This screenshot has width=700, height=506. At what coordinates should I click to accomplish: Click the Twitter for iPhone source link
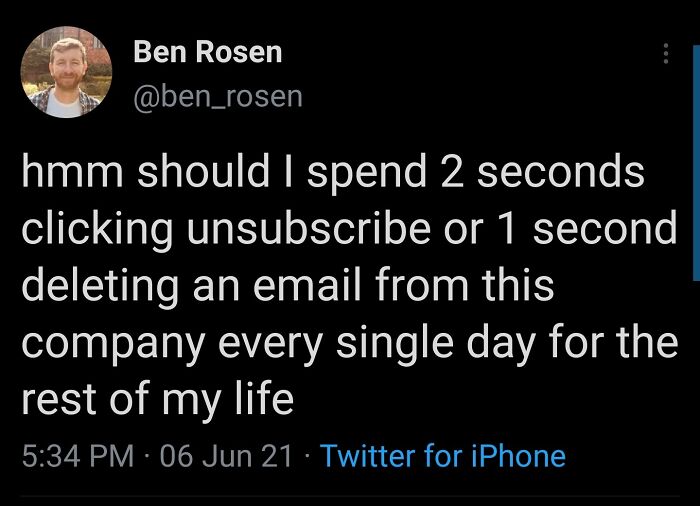[443, 457]
